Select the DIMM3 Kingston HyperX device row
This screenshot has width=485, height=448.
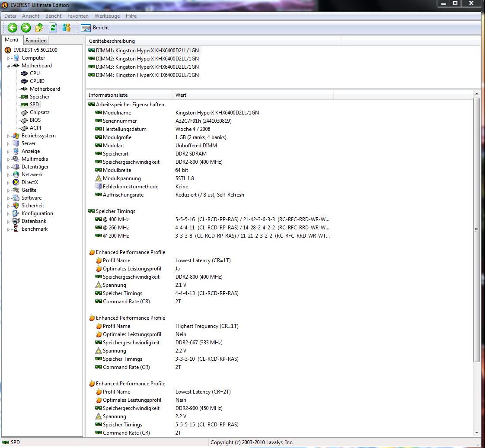(144, 67)
